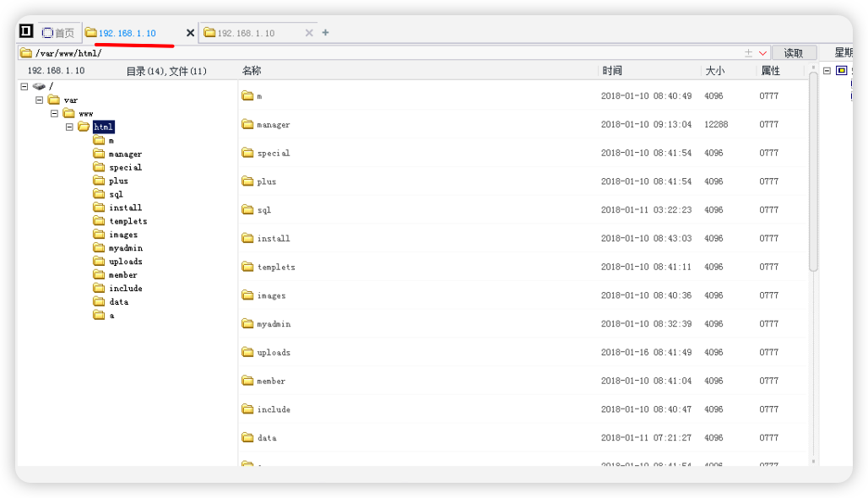Click sql folder icon in the directory tree
The height and width of the screenshot is (498, 868).
[99, 194]
